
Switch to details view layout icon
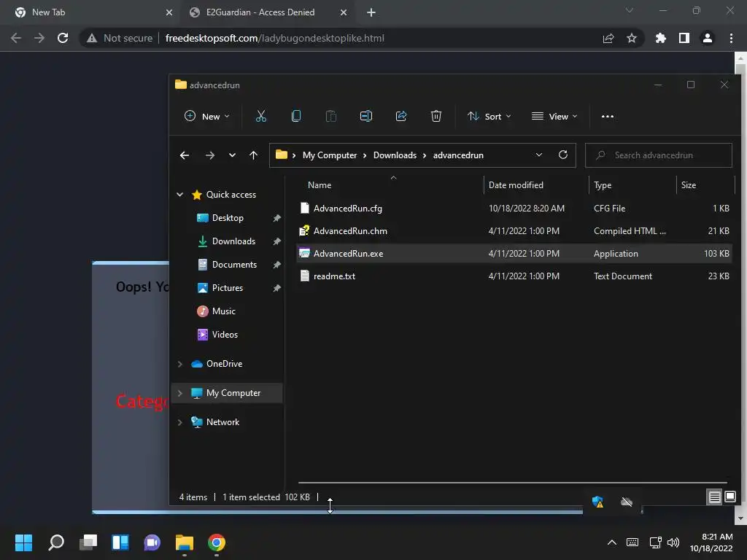714,497
